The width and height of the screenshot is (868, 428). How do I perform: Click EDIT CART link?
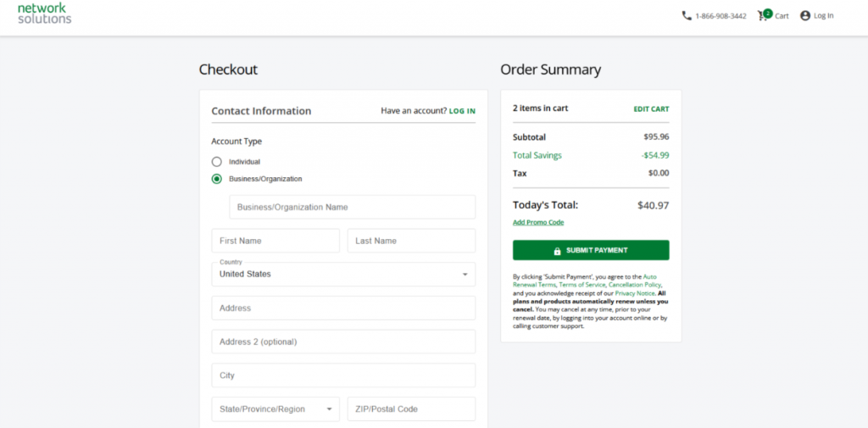click(651, 109)
